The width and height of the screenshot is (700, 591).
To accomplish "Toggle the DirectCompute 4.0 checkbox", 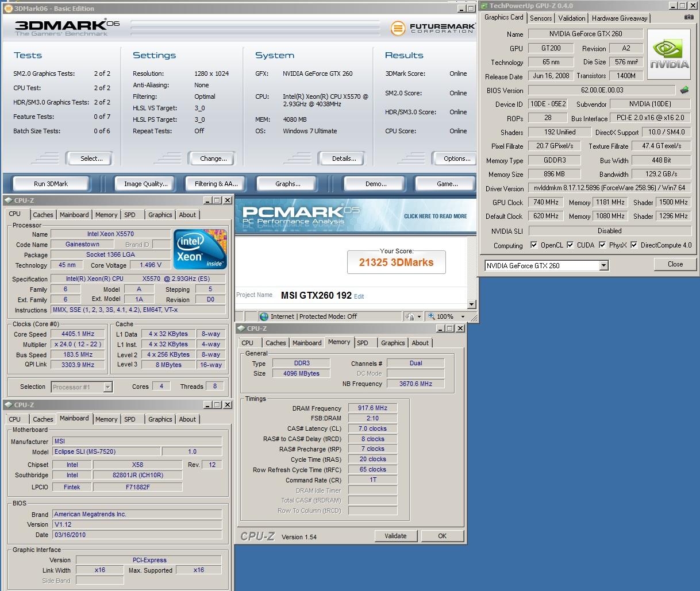I will point(633,245).
